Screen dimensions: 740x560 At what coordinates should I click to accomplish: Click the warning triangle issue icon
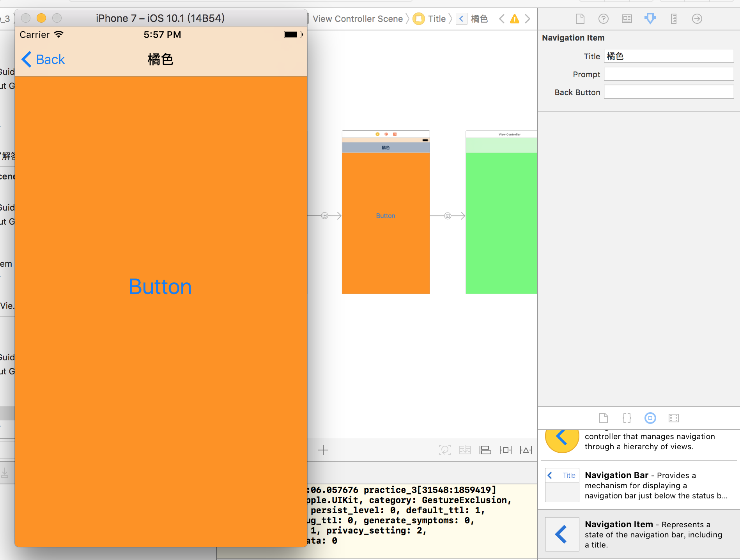point(515,19)
